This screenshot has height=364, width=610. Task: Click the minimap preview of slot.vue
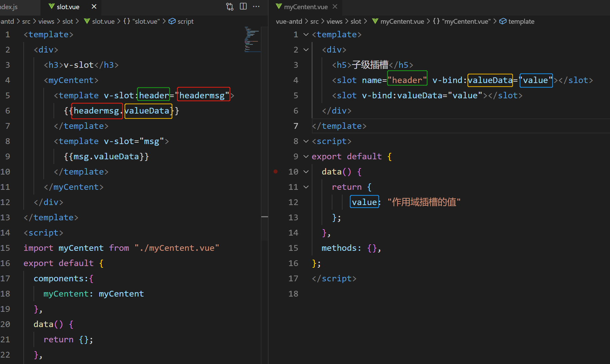[252, 39]
